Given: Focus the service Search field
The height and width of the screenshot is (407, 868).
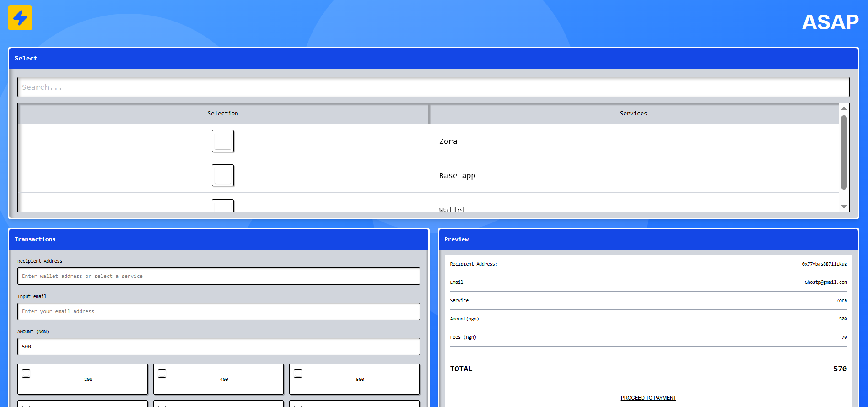Looking at the screenshot, I should tap(433, 87).
